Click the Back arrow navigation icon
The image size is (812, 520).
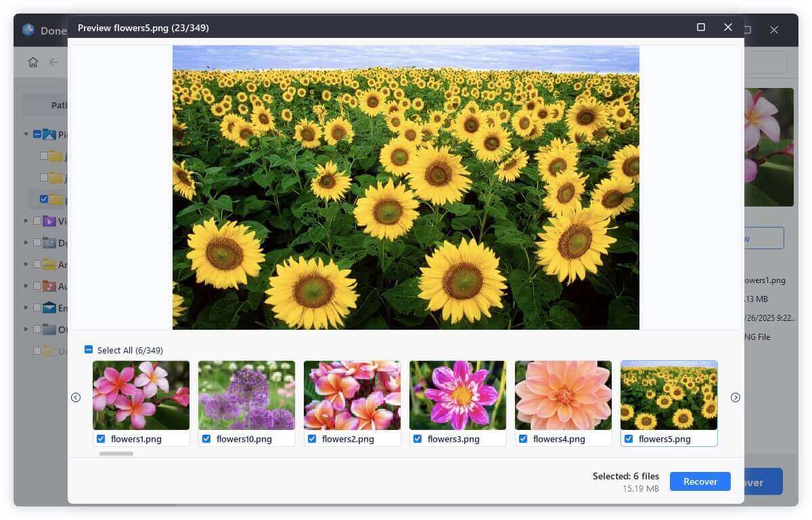(54, 62)
